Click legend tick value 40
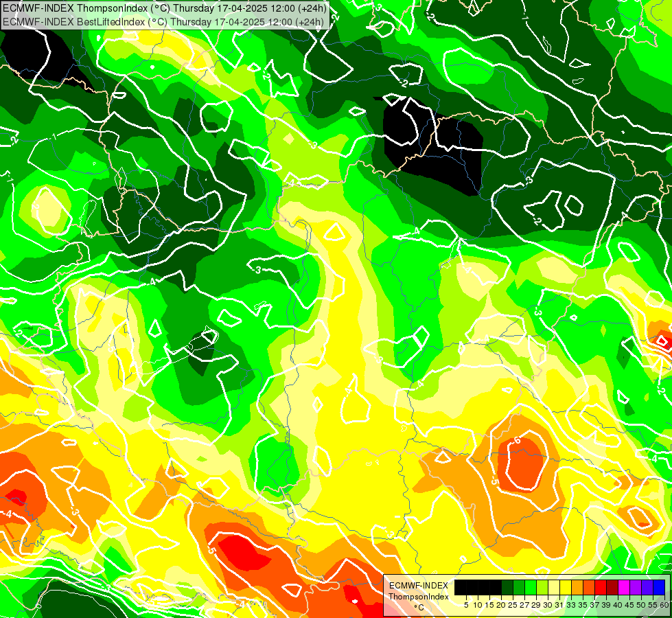The image size is (672, 618). 618,605
